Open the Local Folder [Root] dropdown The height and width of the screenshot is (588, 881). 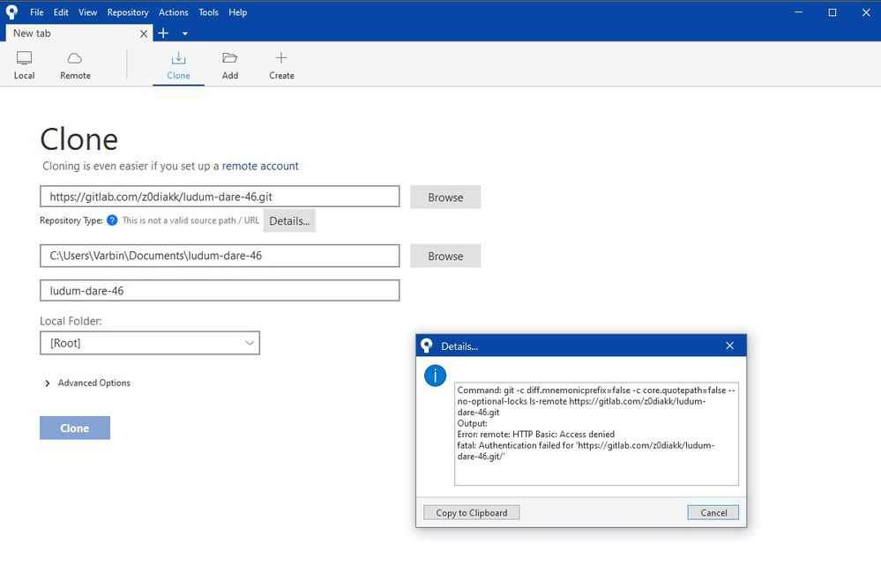[x=150, y=343]
